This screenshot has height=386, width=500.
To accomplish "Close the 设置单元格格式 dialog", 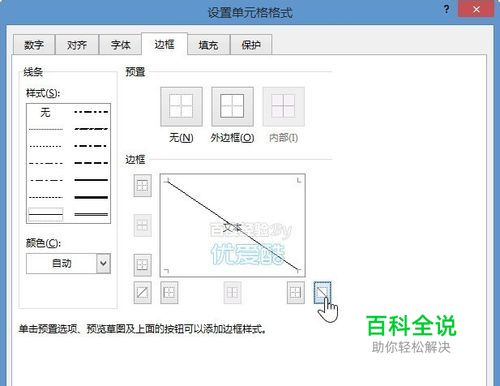I will (x=476, y=9).
